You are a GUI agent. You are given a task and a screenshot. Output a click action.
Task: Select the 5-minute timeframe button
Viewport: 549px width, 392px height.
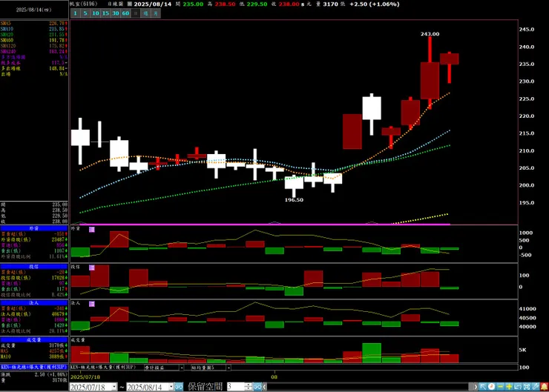point(85,13)
